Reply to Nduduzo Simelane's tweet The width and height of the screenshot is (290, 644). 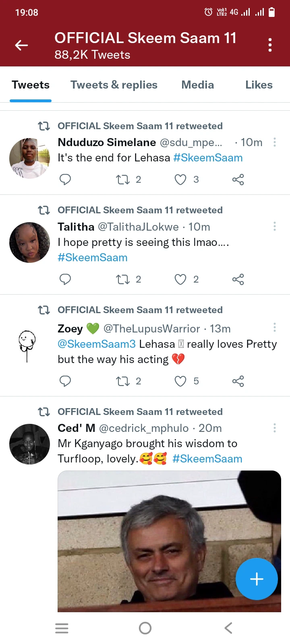pos(65,180)
